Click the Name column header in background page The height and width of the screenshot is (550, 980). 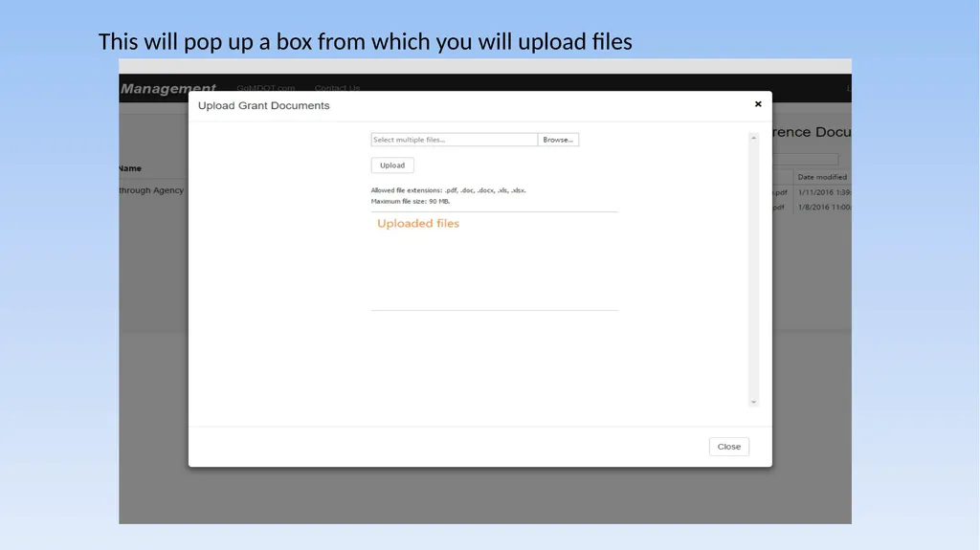coord(130,168)
